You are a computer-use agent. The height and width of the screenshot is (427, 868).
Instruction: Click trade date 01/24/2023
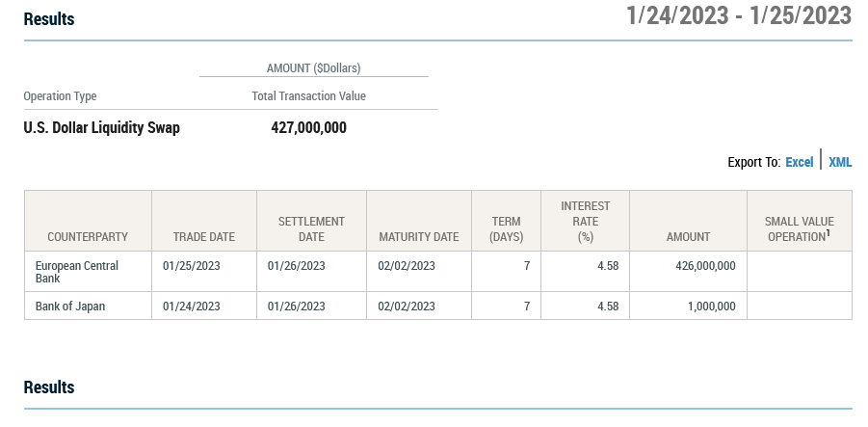click(192, 307)
